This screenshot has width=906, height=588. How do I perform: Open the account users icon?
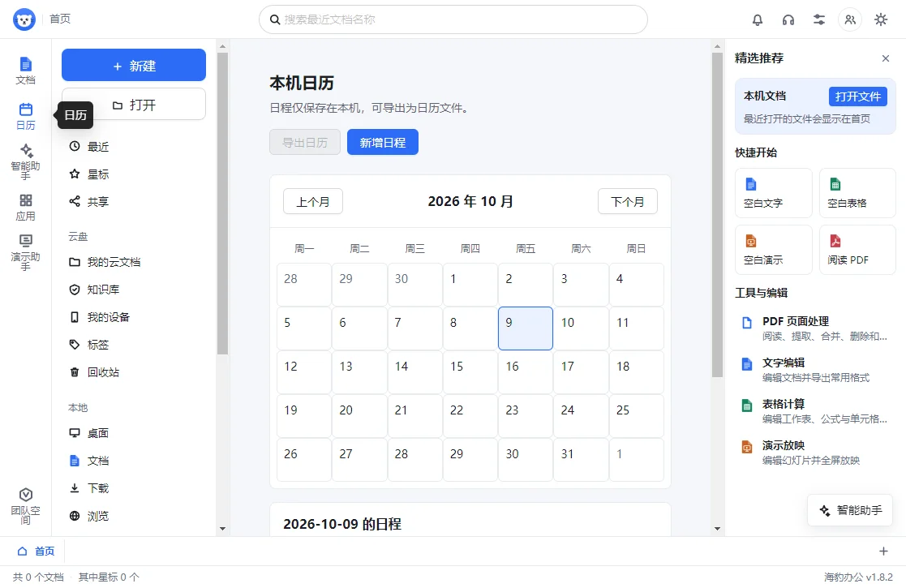[x=850, y=19]
